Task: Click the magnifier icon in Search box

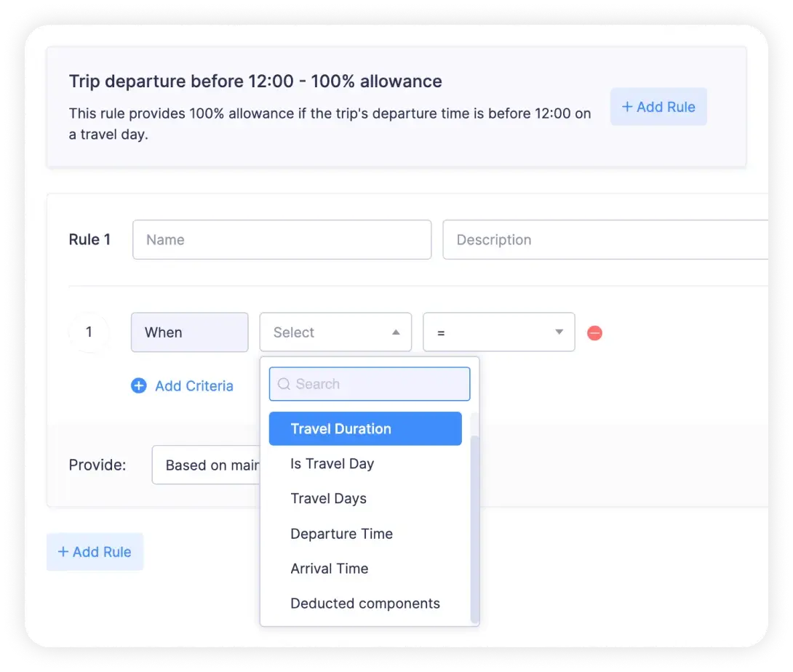Action: [284, 384]
